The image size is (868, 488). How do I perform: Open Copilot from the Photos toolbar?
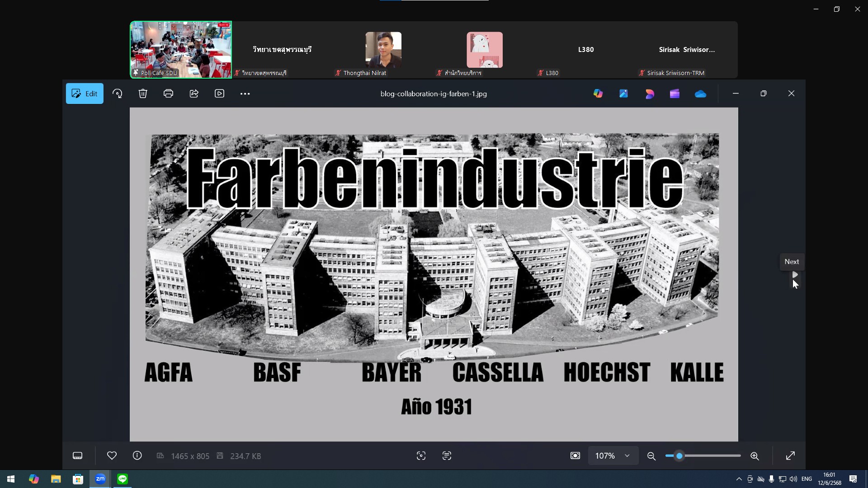tap(598, 94)
